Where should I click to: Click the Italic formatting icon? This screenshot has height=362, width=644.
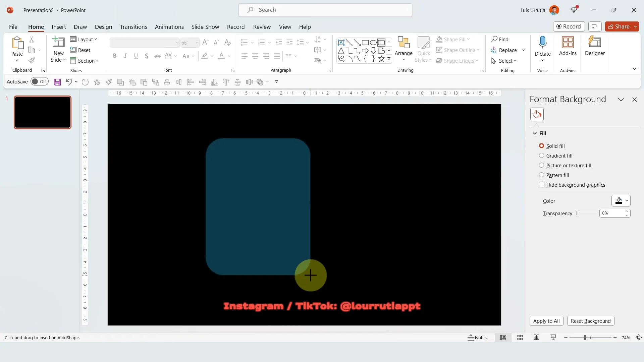tap(125, 56)
